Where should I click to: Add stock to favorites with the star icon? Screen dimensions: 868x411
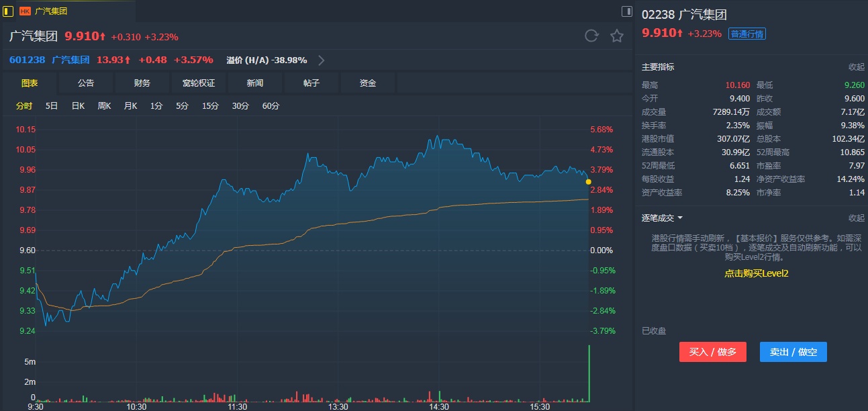[x=617, y=36]
